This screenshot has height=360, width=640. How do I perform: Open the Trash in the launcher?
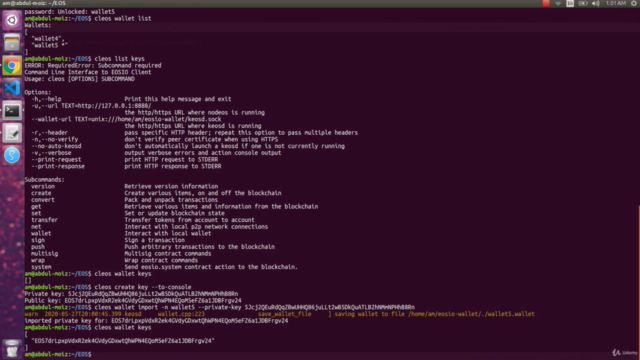pyautogui.click(x=12, y=348)
